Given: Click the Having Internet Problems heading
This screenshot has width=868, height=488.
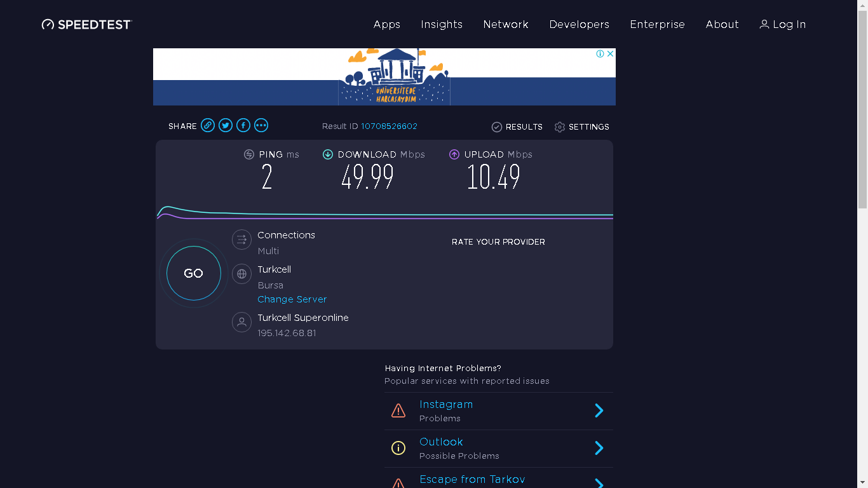Looking at the screenshot, I should [443, 369].
